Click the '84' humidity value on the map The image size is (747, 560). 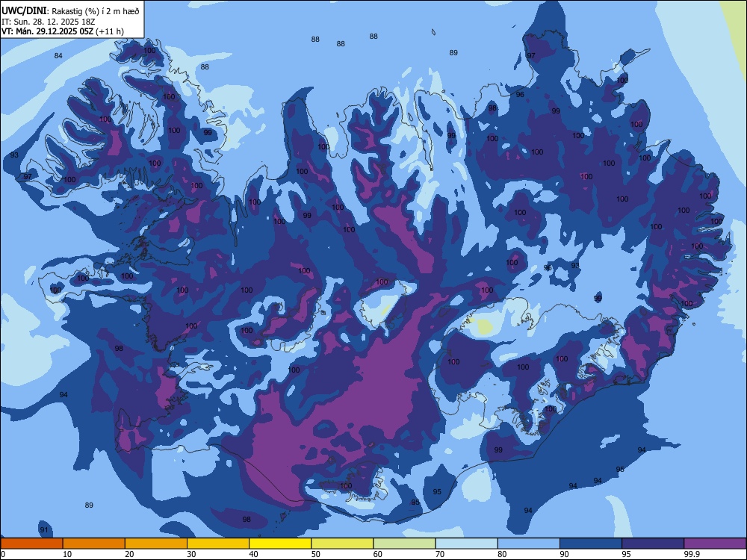(58, 56)
